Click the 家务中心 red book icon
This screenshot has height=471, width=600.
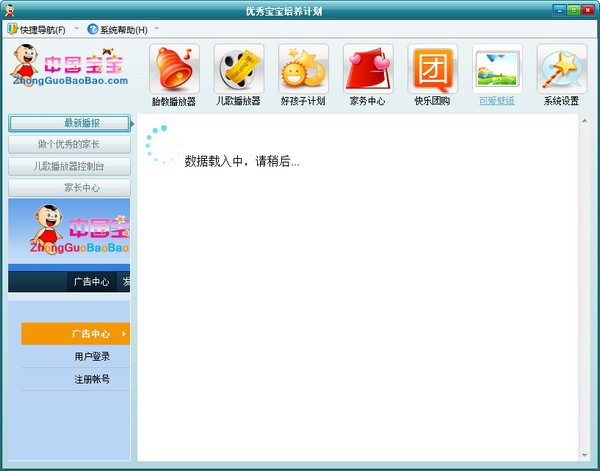368,69
